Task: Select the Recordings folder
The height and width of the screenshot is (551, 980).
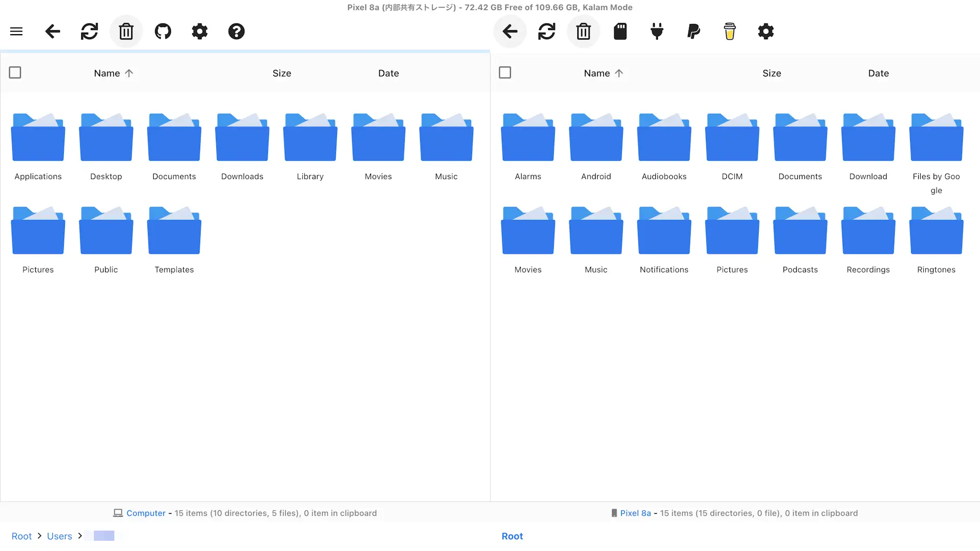Action: pyautogui.click(x=868, y=240)
